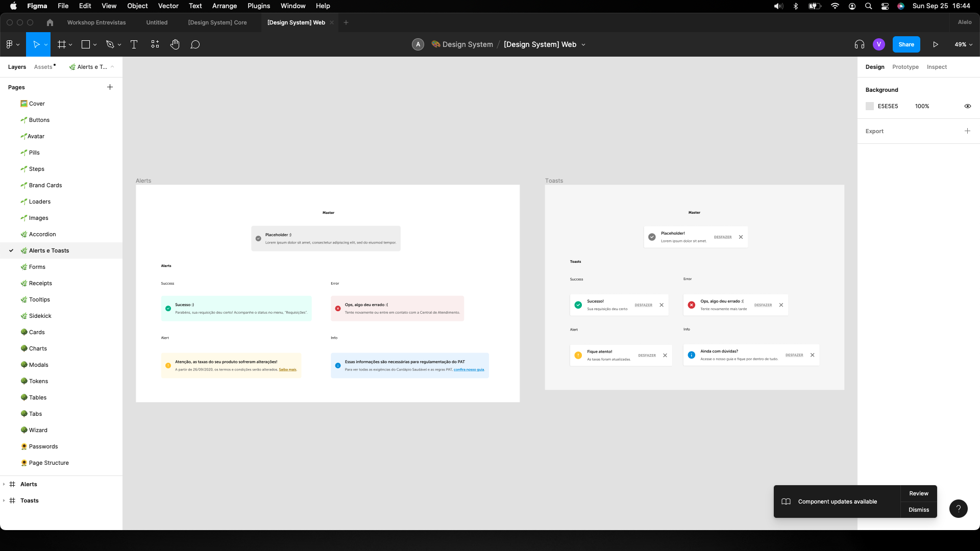Open the Frame tool dropdown arrow
The image size is (980, 551).
pos(70,45)
